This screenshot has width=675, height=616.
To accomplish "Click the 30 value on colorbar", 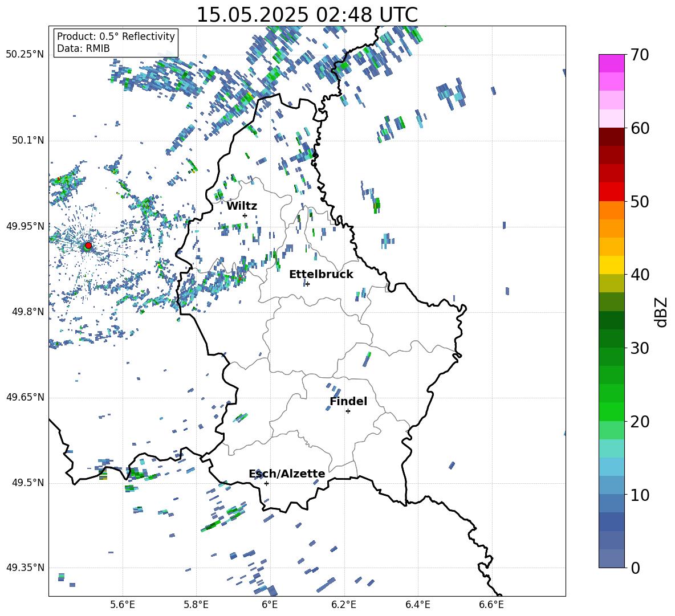I will (640, 348).
